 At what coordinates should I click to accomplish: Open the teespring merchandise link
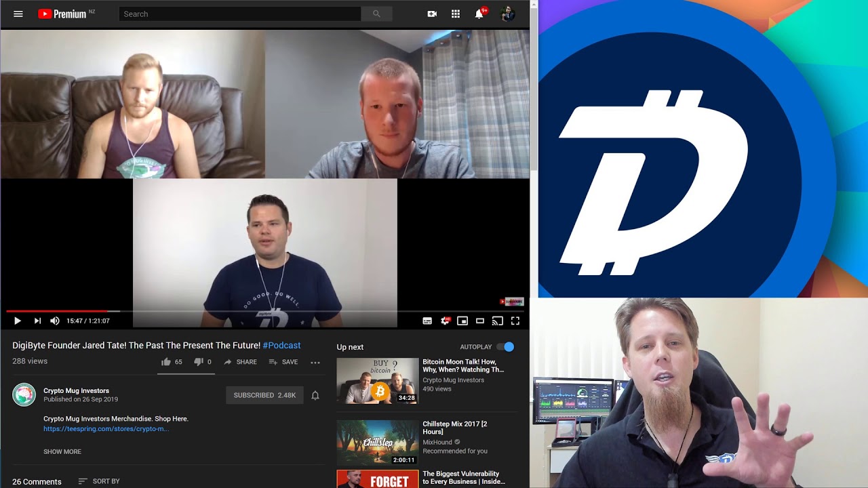pos(106,428)
